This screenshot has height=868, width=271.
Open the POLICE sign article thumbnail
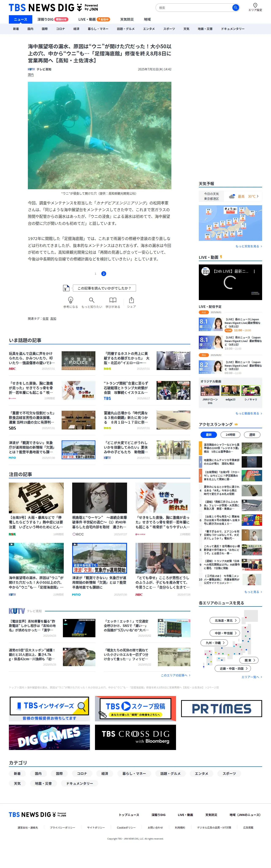(x=78, y=361)
